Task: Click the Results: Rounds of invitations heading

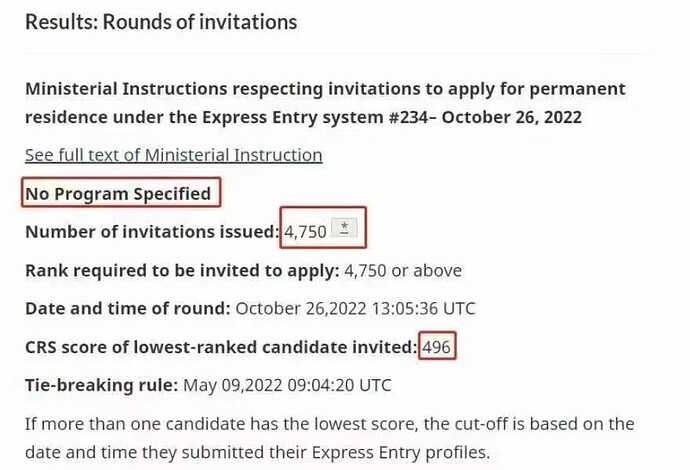Action: click(x=160, y=21)
